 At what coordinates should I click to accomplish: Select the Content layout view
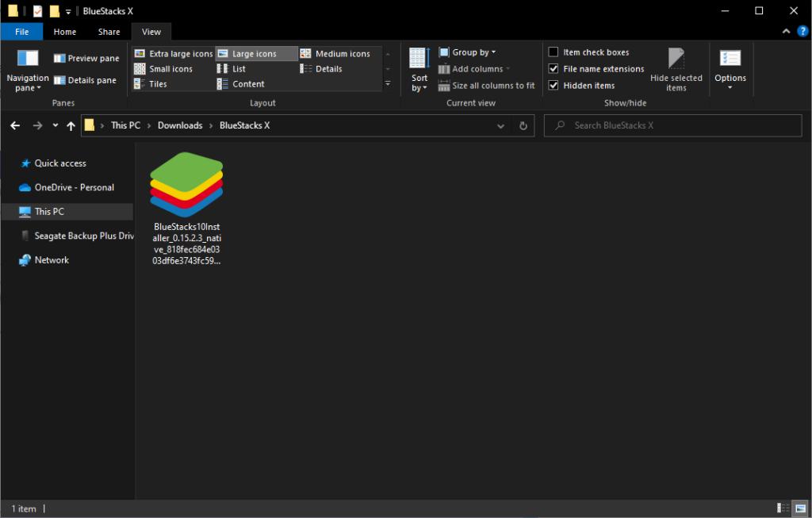click(246, 83)
